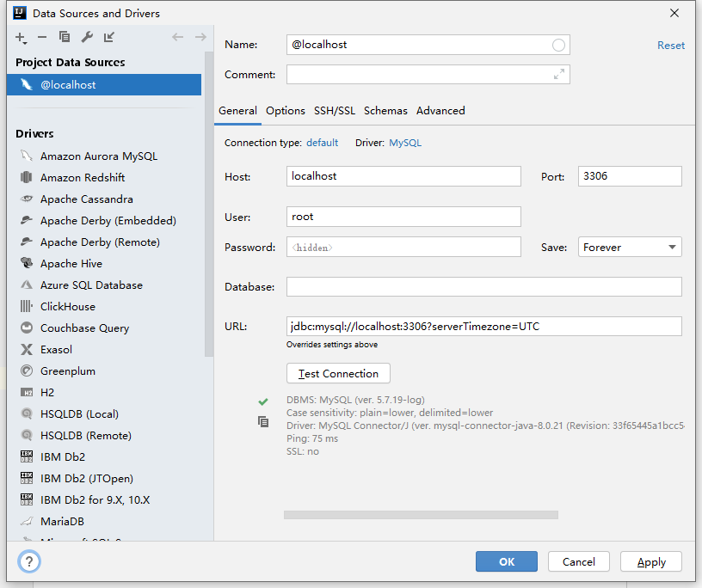Screen dimensions: 702x588
Task: Open the MySQL driver selector link
Action: pos(405,143)
